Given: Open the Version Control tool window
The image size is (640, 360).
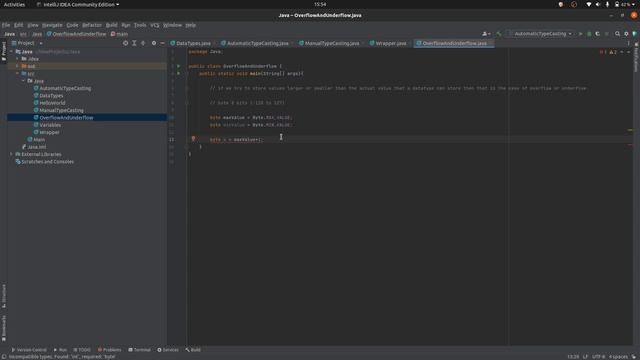Looking at the screenshot, I should tap(29, 350).
